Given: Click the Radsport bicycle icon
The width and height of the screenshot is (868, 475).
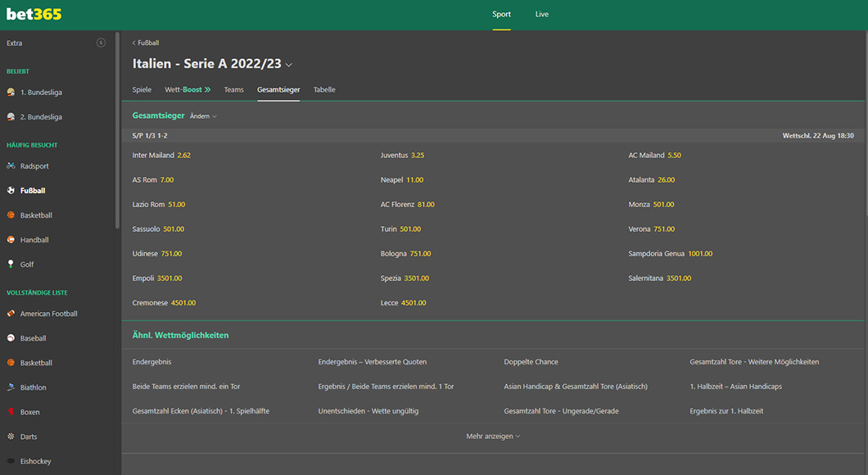Looking at the screenshot, I should click(x=11, y=166).
